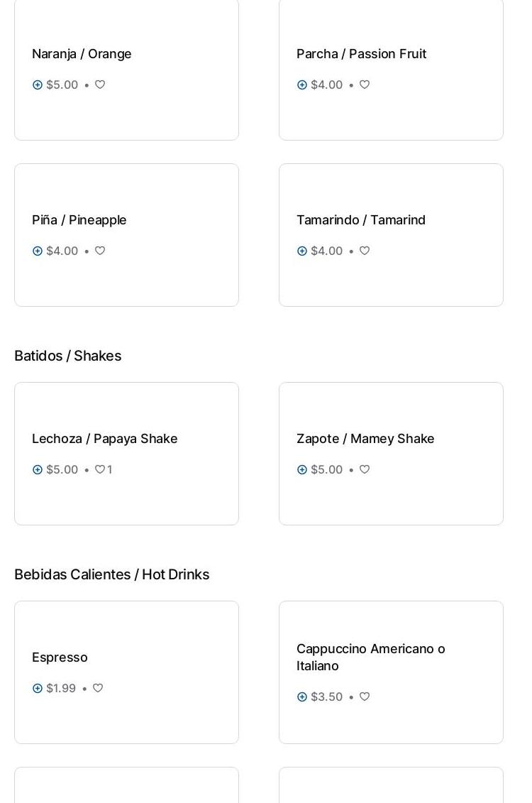Select the Batidos / Shakes section heading
This screenshot has height=803, width=532.
68,356
